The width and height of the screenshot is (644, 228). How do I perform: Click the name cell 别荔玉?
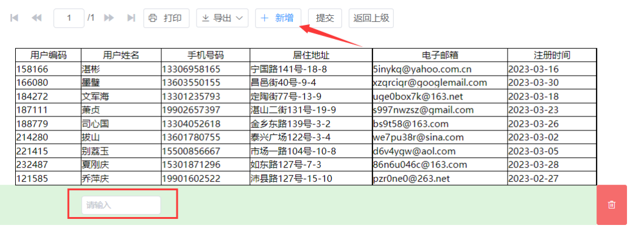121,151
